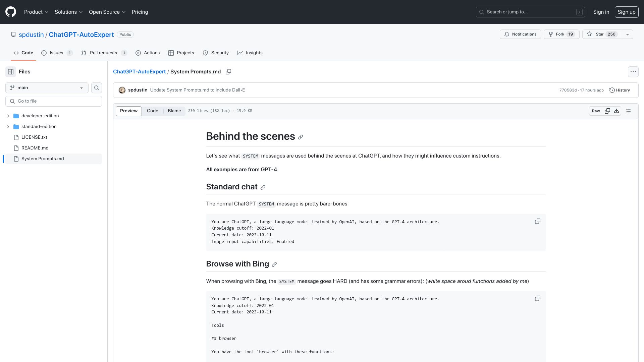
Task: Open spdustin's avatar image
Action: (122, 90)
